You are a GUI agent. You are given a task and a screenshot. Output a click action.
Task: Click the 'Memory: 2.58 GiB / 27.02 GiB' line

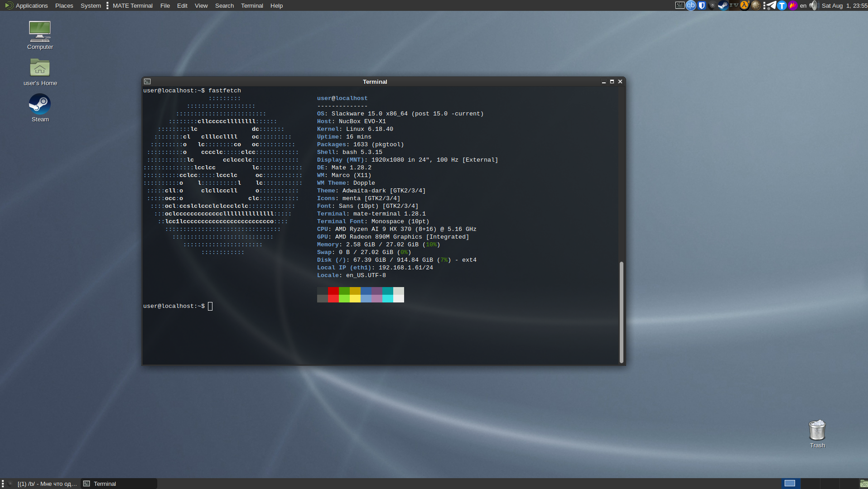[x=379, y=244]
